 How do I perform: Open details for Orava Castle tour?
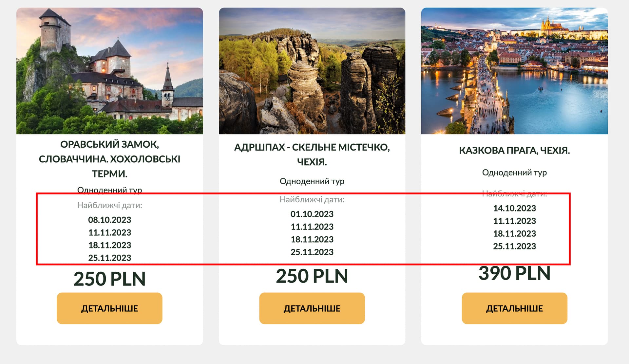109,308
